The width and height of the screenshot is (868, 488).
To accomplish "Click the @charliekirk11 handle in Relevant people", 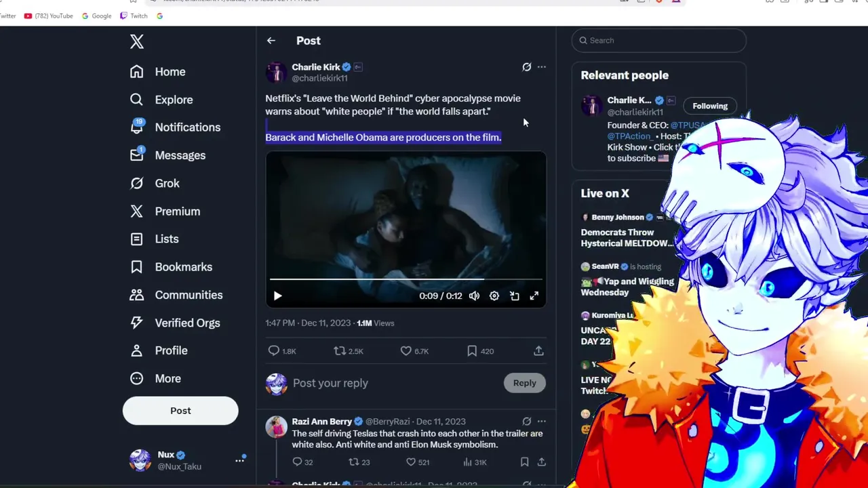I will [635, 112].
